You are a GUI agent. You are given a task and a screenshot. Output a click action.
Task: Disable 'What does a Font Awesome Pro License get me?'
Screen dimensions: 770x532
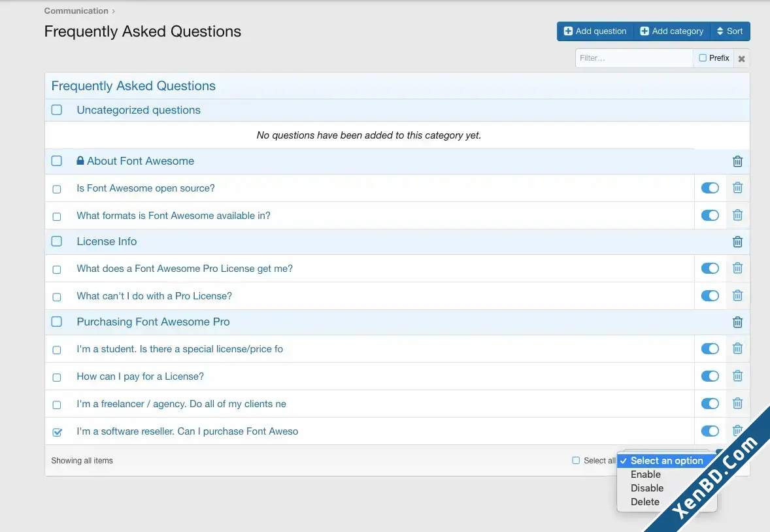point(710,268)
